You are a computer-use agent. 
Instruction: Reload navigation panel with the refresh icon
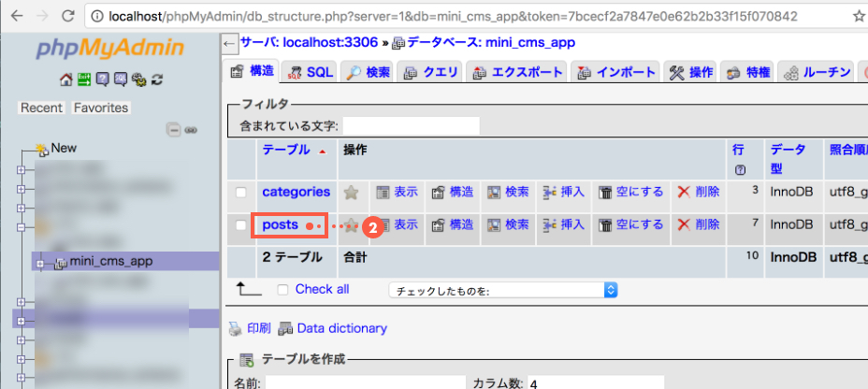[157, 79]
